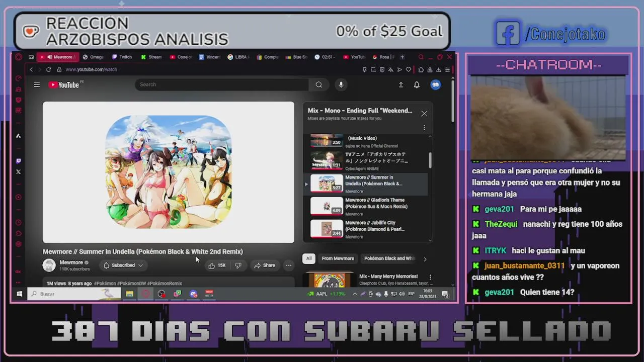This screenshot has height=362, width=644.
Task: Click the video player artwork
Action: [x=169, y=172]
